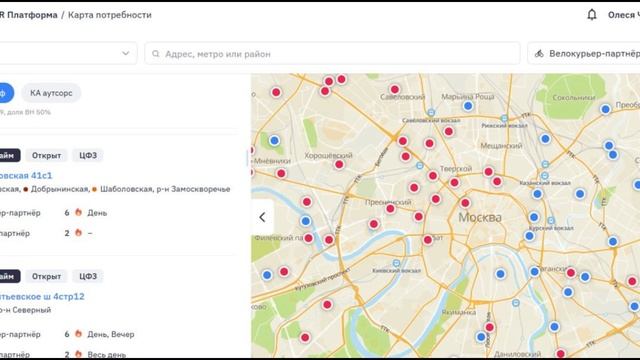Select the red marker right of the Таганский label

(571, 273)
